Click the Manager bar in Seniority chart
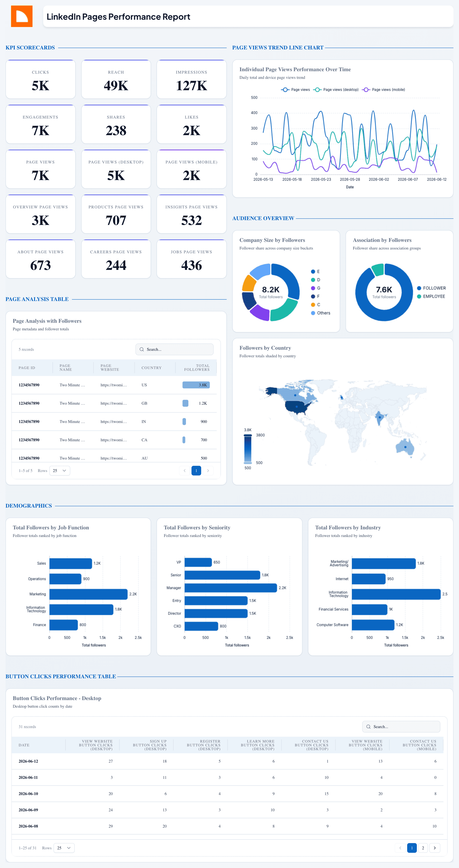 (231, 588)
